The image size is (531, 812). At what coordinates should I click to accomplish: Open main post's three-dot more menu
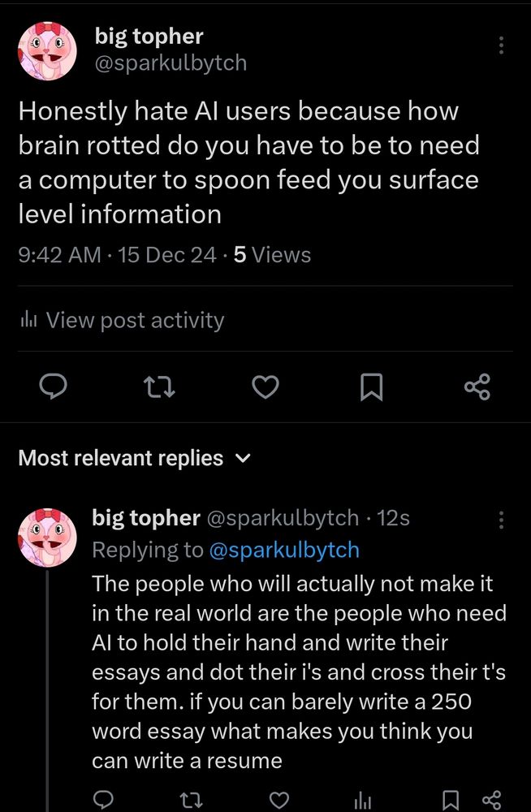[x=502, y=45]
